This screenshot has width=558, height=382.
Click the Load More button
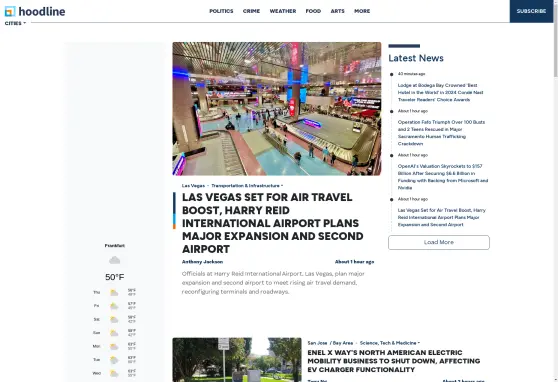439,242
